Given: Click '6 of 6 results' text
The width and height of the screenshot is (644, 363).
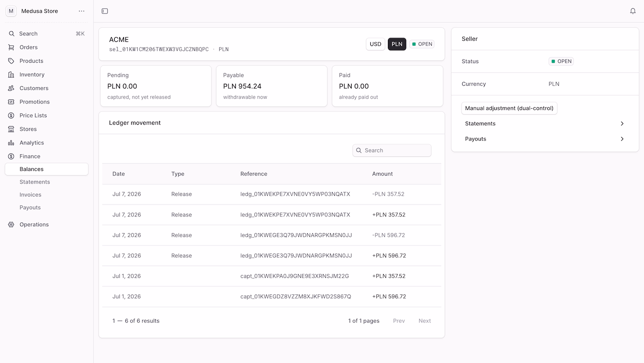Looking at the screenshot, I should (142, 321).
